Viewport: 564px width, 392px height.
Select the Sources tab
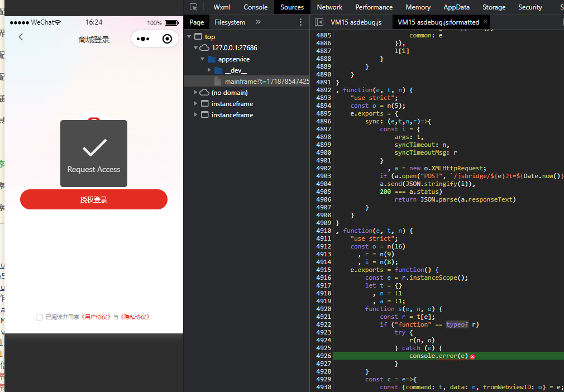[292, 7]
